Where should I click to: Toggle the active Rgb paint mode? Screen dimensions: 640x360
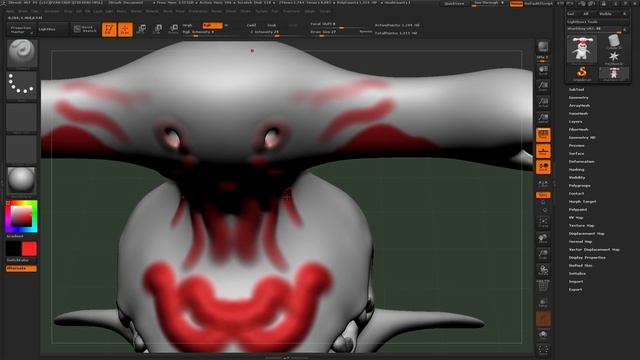click(213, 25)
